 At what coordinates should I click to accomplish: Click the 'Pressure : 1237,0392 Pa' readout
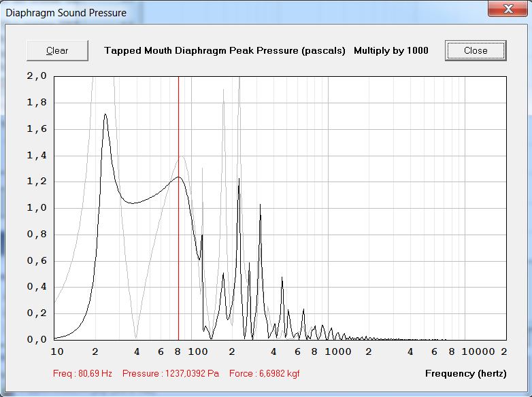171,374
